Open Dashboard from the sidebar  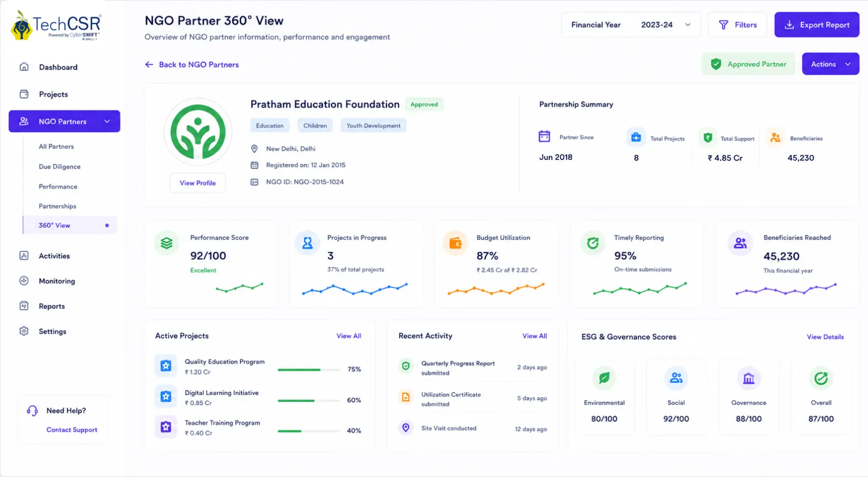[58, 67]
